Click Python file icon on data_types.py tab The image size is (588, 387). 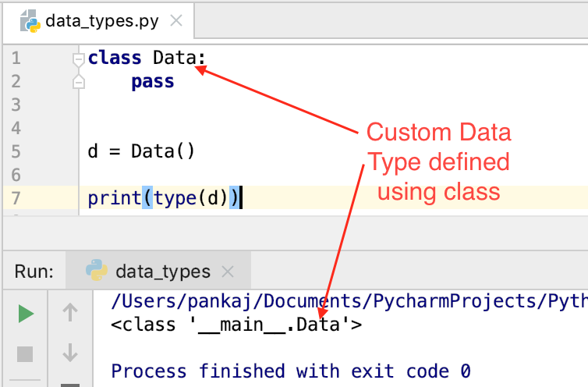point(30,20)
